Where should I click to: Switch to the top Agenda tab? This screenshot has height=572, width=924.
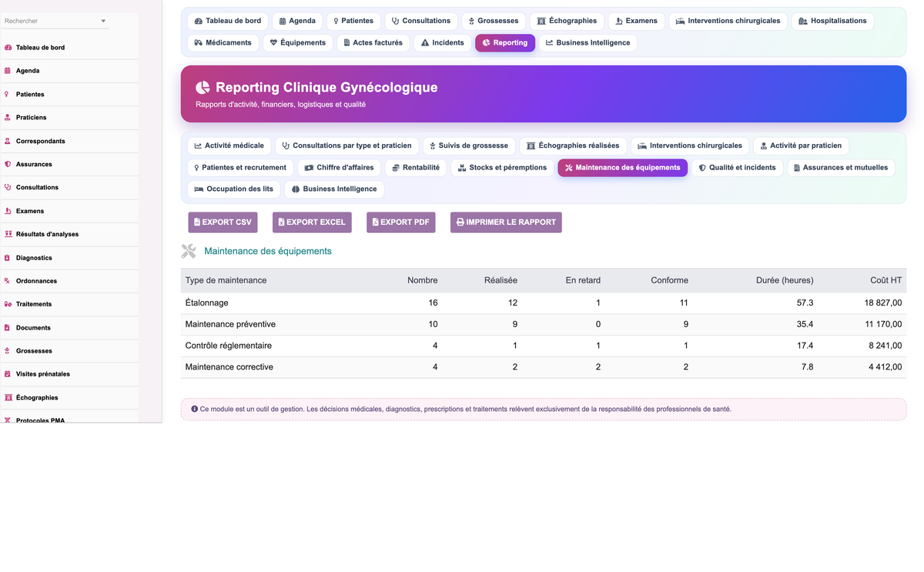pyautogui.click(x=297, y=21)
